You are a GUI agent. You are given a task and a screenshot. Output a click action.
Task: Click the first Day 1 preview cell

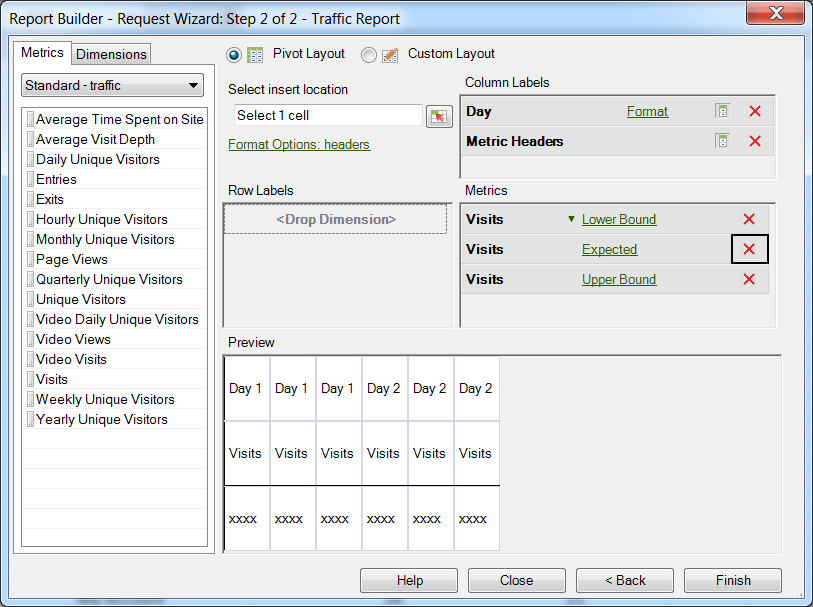click(247, 389)
